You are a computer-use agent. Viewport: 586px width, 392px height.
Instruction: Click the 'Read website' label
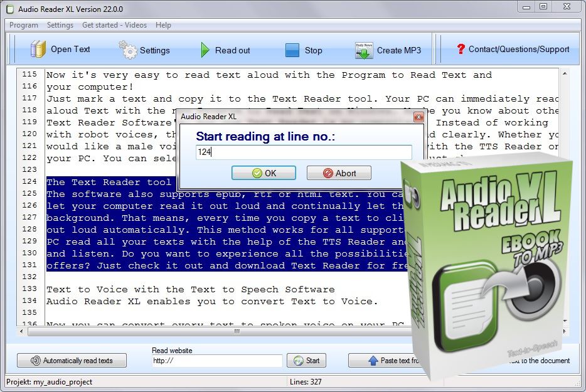(172, 351)
